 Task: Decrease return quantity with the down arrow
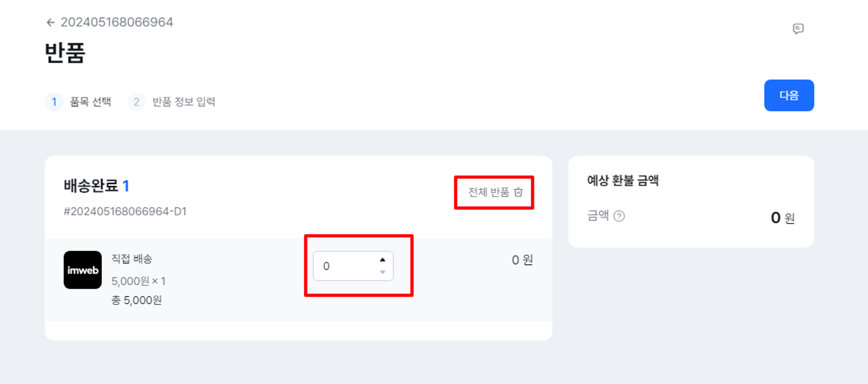[x=382, y=272]
